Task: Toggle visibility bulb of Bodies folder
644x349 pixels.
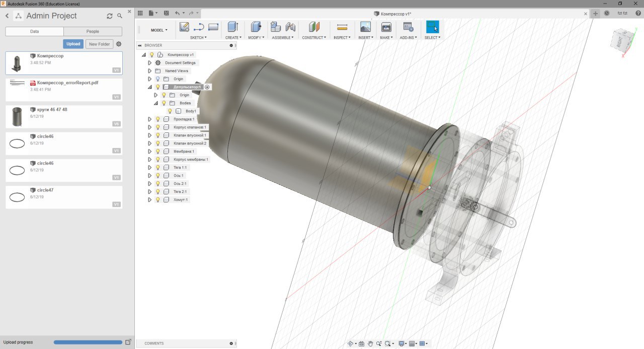Action: (164, 103)
